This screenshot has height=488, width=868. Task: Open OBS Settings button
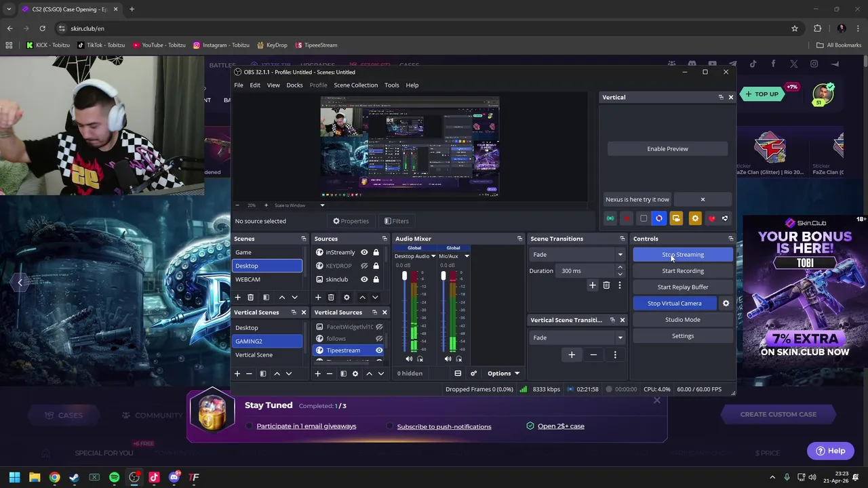(x=683, y=335)
